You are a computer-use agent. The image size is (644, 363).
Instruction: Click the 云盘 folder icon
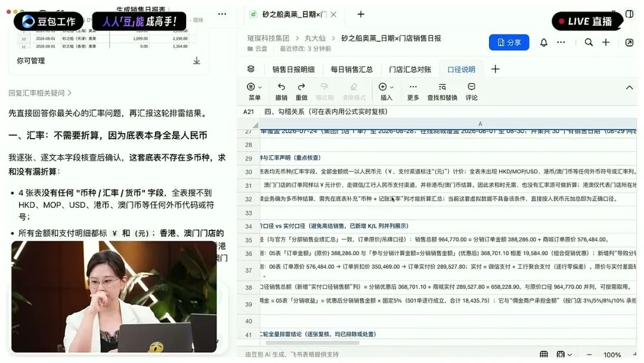tap(250, 48)
